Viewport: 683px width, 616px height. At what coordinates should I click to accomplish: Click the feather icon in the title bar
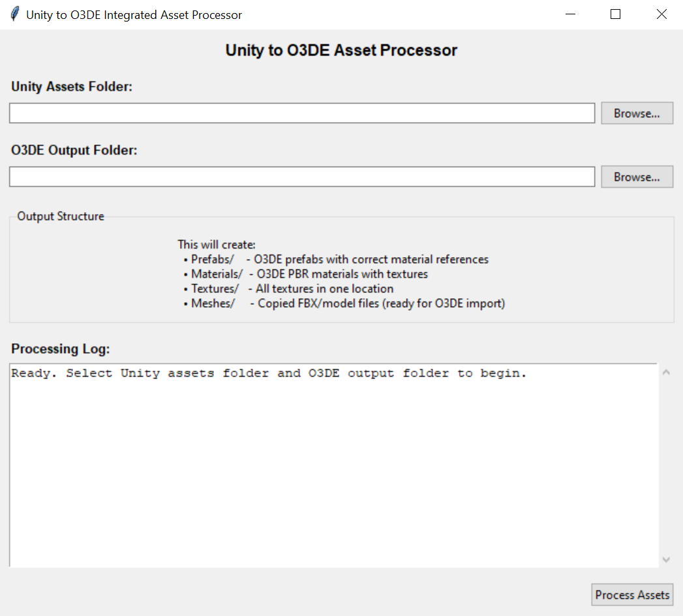(x=14, y=14)
